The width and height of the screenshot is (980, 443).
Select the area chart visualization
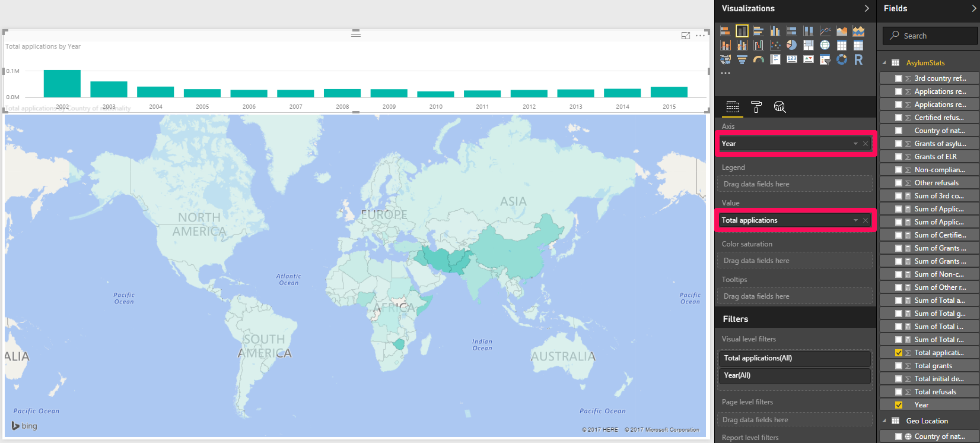[842, 31]
